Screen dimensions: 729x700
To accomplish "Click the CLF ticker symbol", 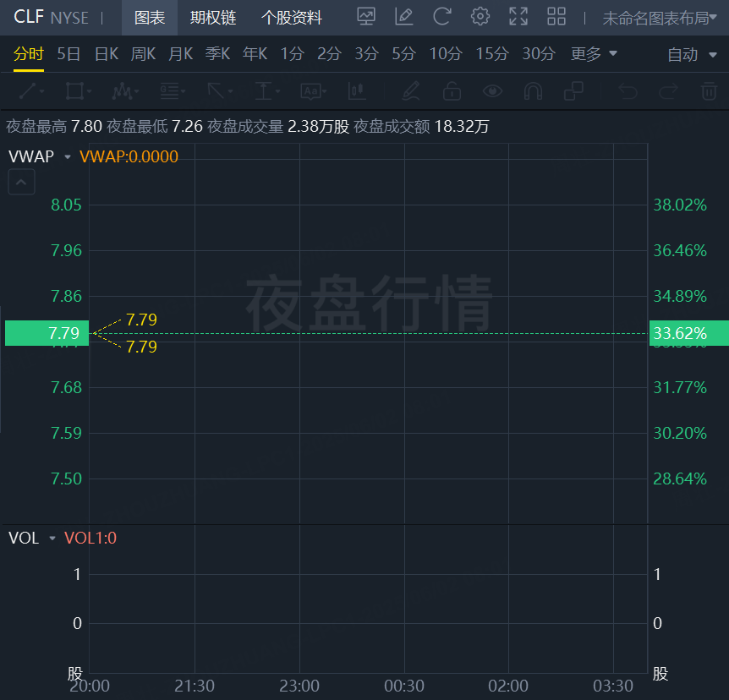I will click(x=29, y=17).
